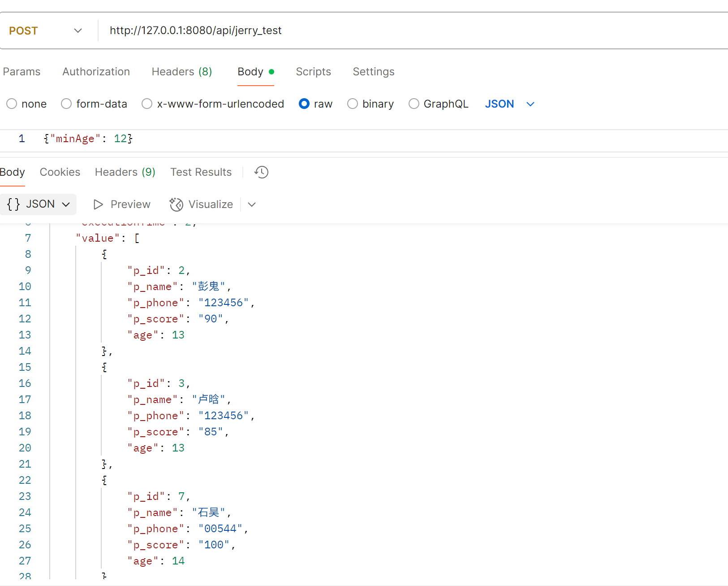Click the p_score value "85"

point(211,432)
